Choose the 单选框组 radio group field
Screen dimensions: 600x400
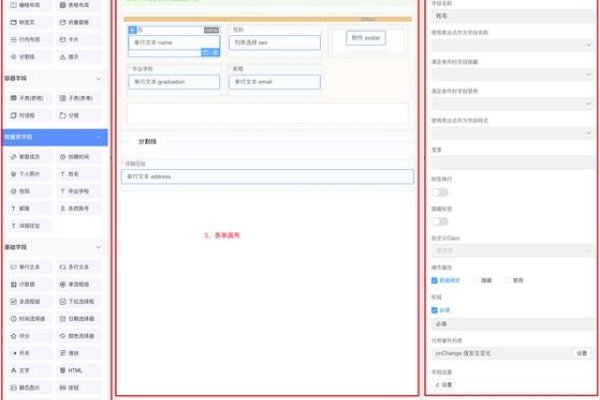[x=79, y=284]
